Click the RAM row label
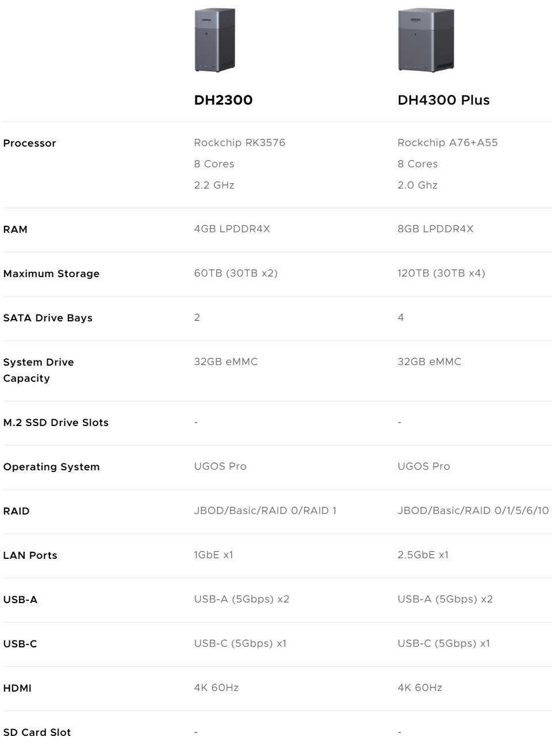 point(16,229)
